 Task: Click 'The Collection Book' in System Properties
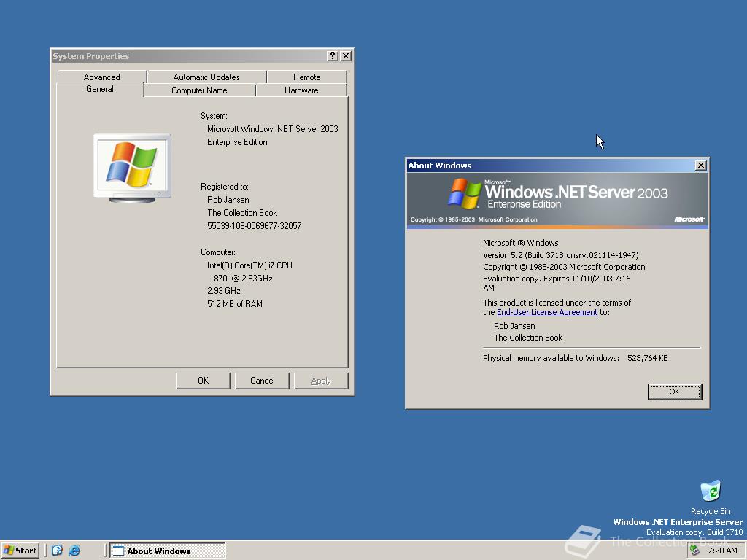[x=242, y=213]
